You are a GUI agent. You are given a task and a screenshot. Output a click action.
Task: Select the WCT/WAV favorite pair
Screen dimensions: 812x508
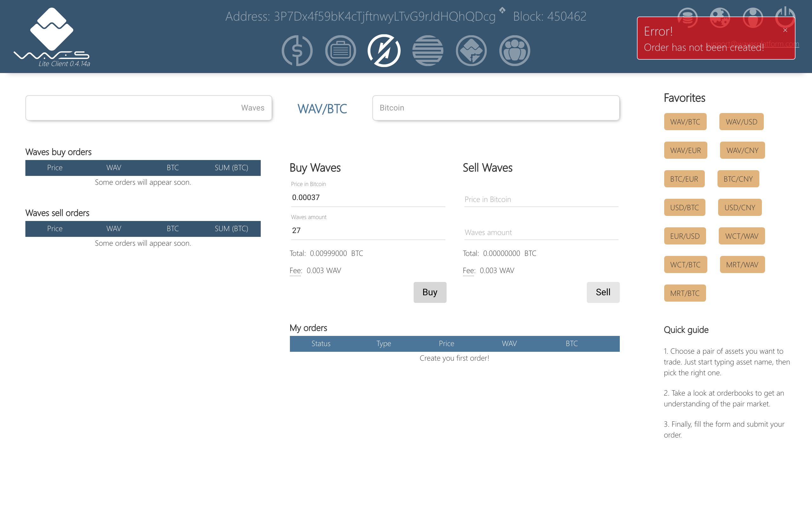(742, 236)
